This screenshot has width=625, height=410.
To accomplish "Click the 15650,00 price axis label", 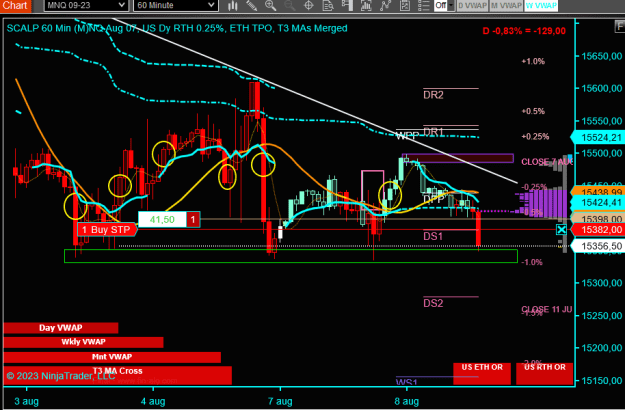I will point(602,56).
